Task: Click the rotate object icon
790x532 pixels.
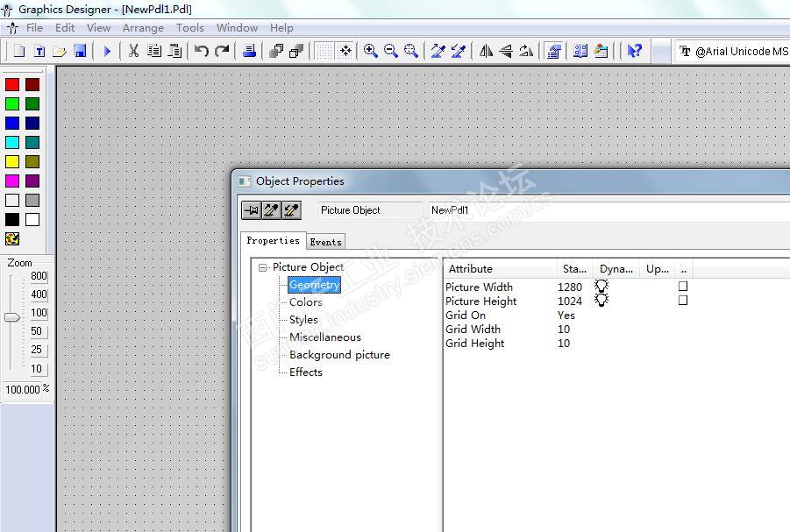Action: (x=526, y=51)
